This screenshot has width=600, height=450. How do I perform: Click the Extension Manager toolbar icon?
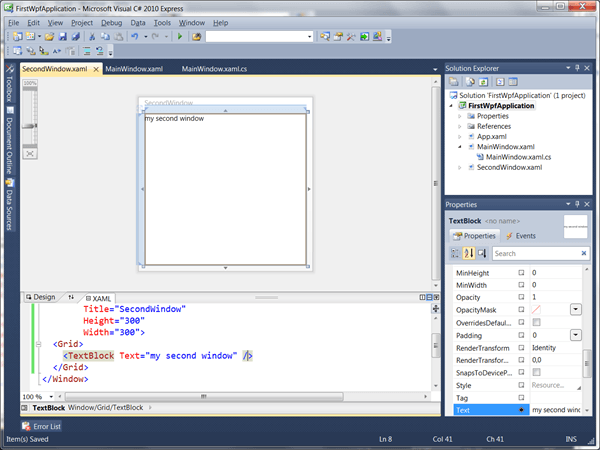377,37
